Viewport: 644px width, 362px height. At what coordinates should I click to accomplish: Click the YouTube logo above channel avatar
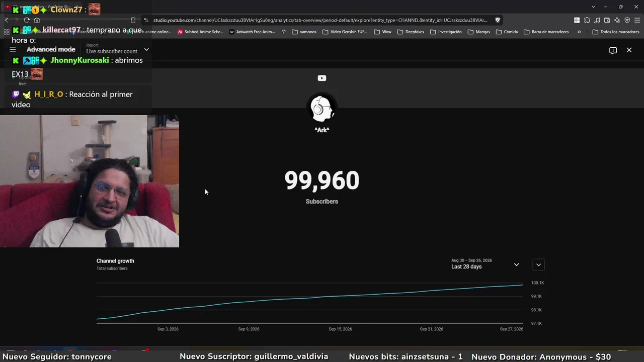pyautogui.click(x=322, y=78)
